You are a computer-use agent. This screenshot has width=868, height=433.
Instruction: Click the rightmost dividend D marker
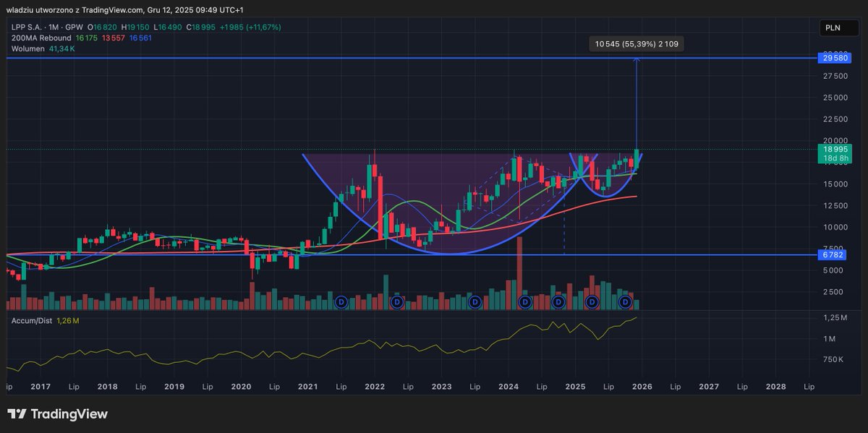[625, 301]
